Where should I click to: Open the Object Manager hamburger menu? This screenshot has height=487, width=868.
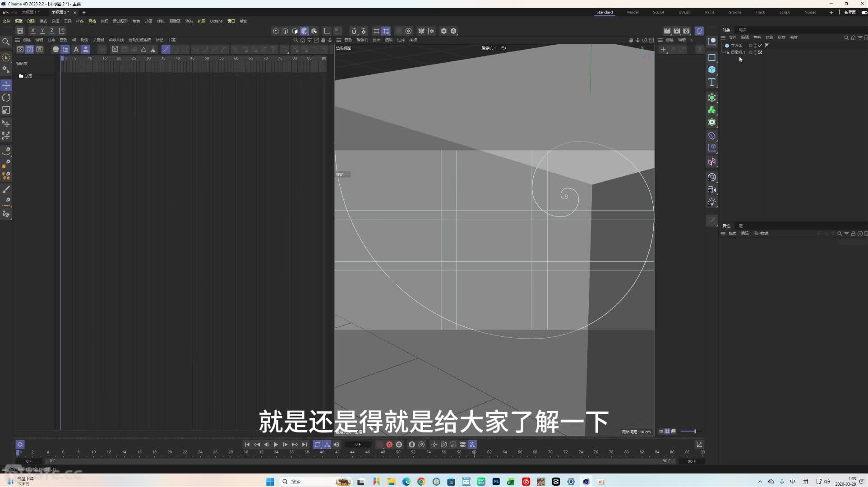[723, 38]
